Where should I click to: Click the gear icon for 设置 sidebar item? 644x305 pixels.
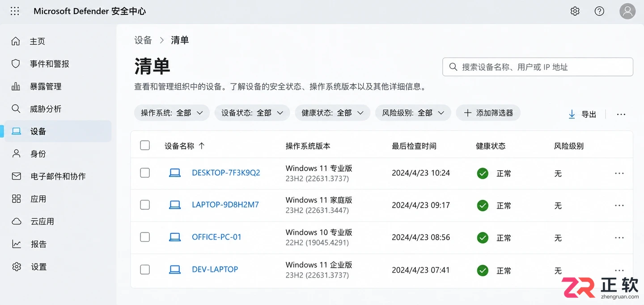click(x=17, y=266)
